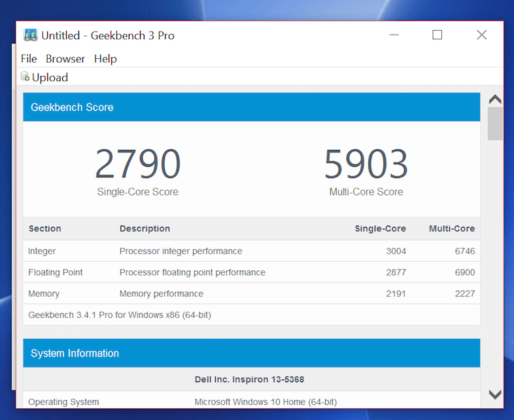Click the Memory single-core value 2191
The image size is (514, 420).
(x=396, y=294)
